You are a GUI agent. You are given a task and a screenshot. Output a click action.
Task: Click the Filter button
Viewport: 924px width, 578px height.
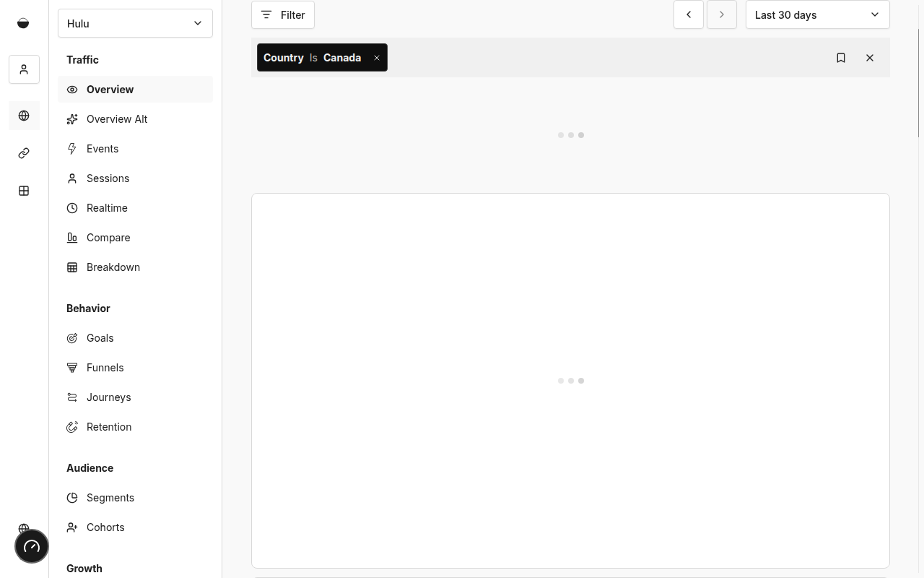282,14
